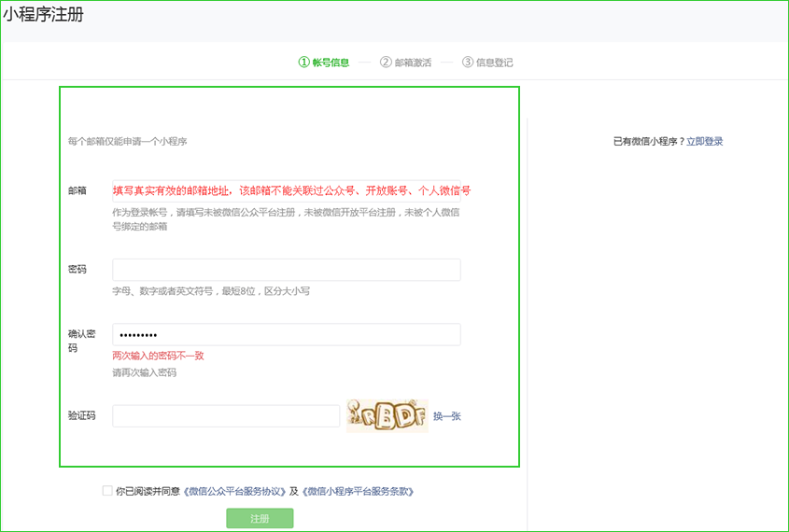Click into the 密码 password field
Screen dimensions: 789x532
[286, 270]
